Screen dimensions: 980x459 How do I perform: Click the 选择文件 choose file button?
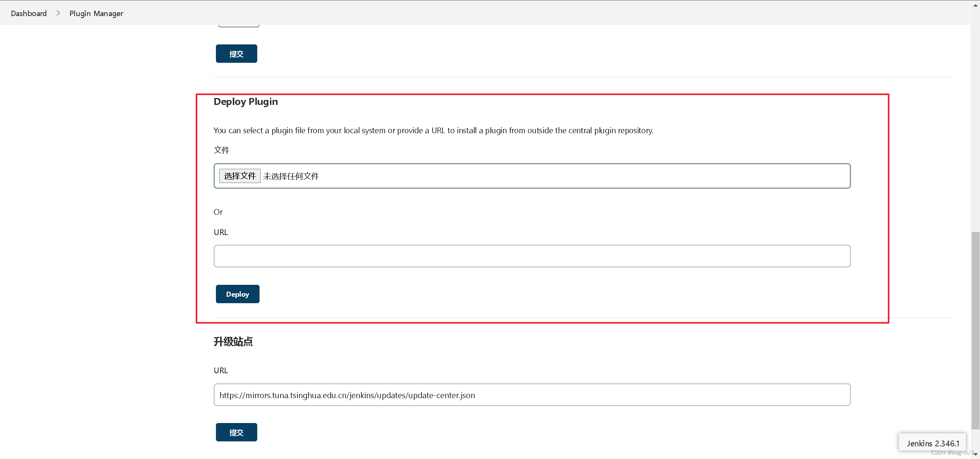pos(240,176)
